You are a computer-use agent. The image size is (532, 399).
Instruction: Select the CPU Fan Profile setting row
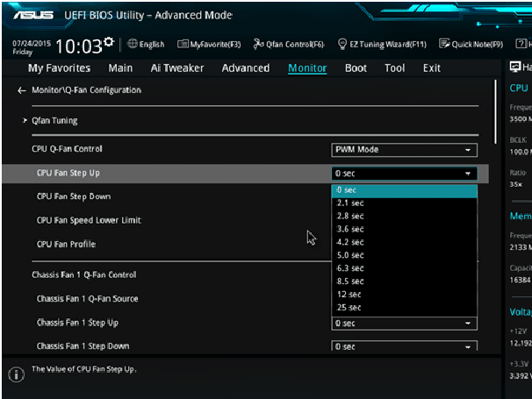pyautogui.click(x=66, y=244)
